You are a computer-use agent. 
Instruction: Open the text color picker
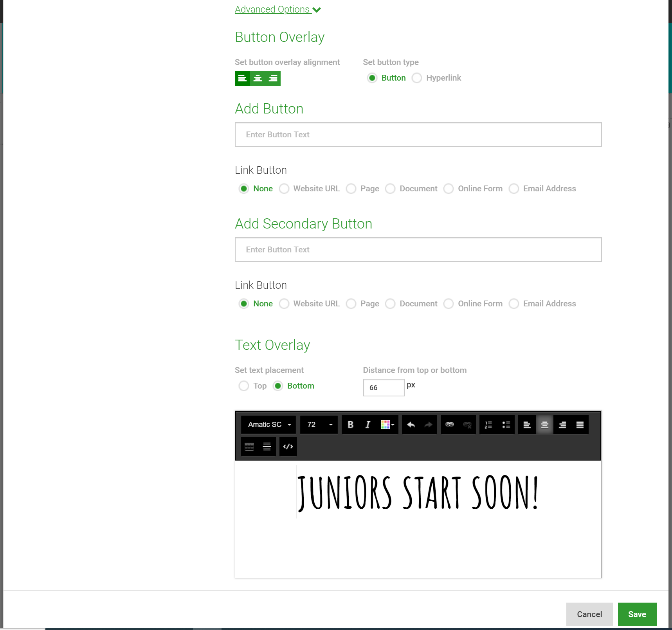pos(387,425)
